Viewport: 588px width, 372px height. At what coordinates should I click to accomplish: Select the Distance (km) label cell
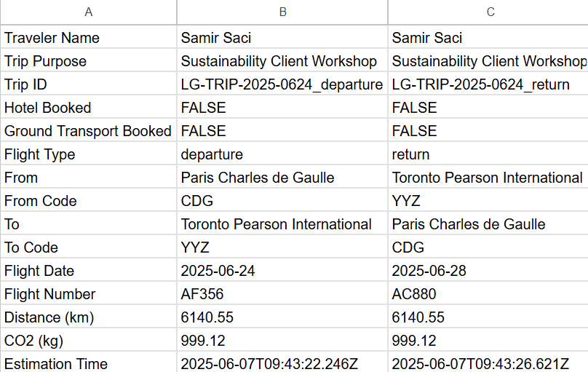coord(89,316)
